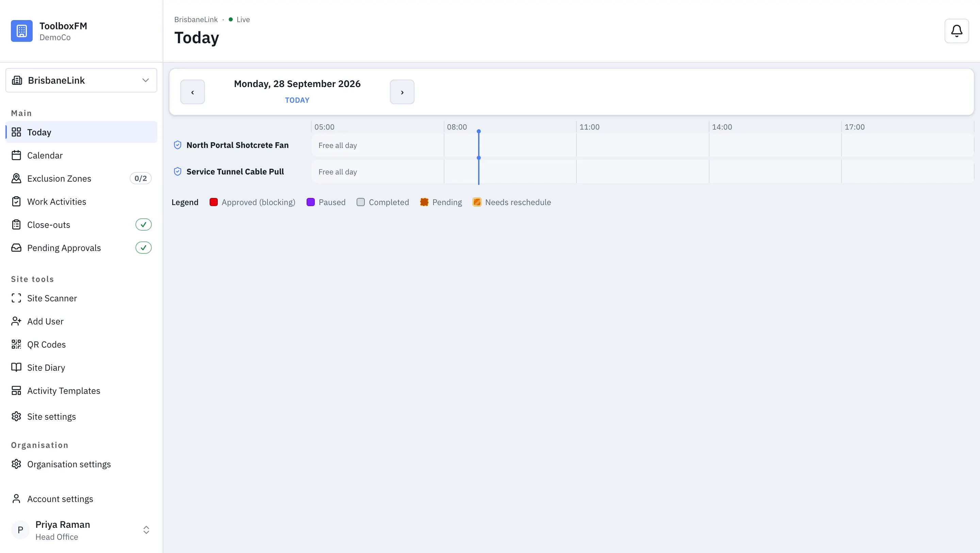Click the Account settings person icon
The height and width of the screenshot is (553, 980).
click(16, 499)
